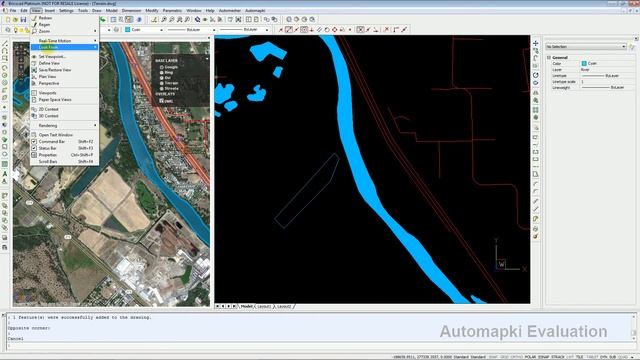Collapse the General properties section
This screenshot has width=640, height=360.
tap(549, 58)
